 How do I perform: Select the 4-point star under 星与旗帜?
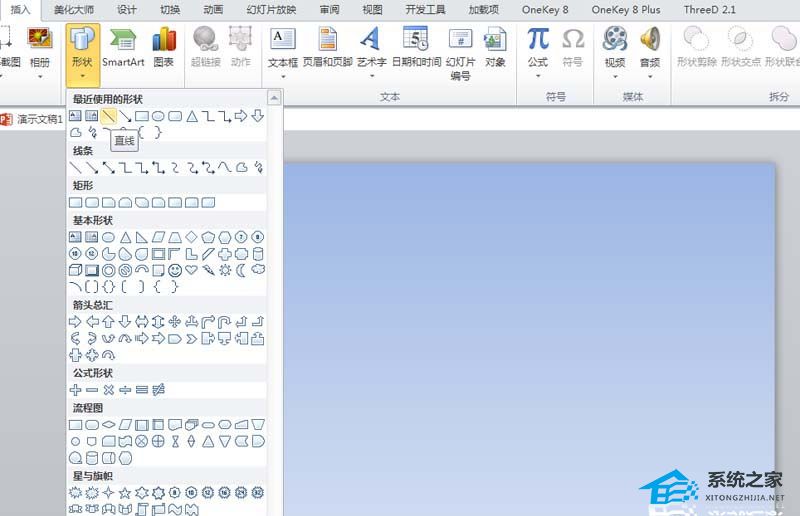click(108, 493)
